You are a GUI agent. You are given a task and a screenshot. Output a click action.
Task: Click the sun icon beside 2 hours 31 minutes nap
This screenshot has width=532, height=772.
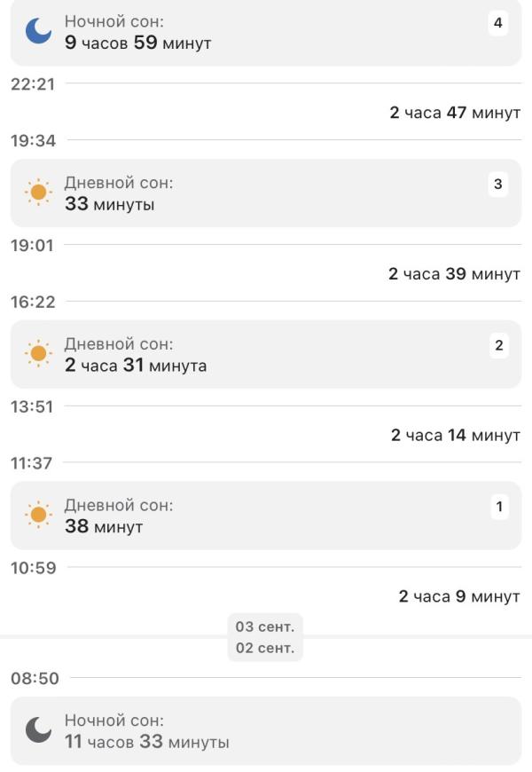tap(38, 354)
